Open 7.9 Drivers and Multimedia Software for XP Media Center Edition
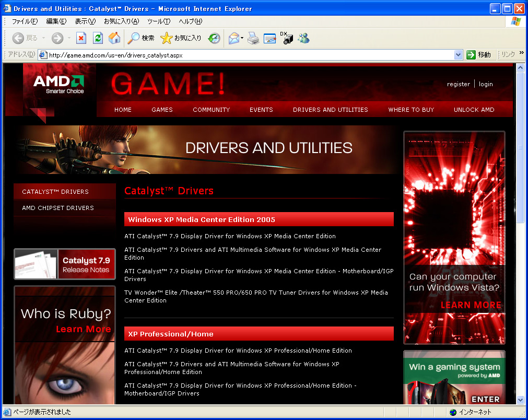This screenshot has width=528, height=420. click(x=253, y=253)
